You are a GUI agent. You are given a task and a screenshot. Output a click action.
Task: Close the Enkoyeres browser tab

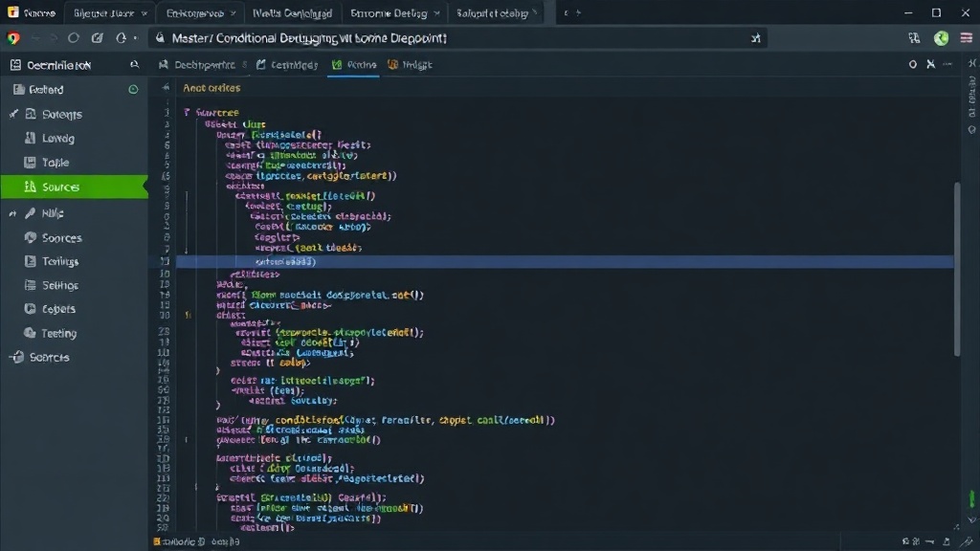[234, 13]
